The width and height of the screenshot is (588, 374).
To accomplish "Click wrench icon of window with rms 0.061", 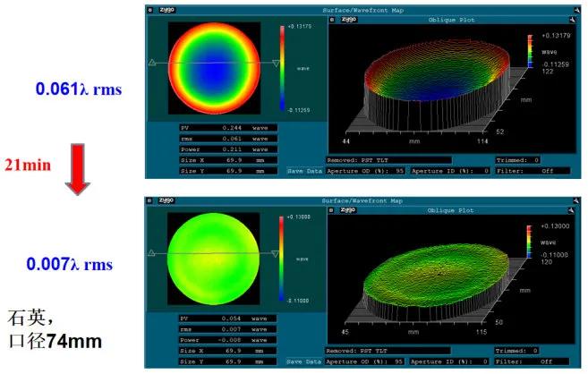I will click(x=576, y=10).
